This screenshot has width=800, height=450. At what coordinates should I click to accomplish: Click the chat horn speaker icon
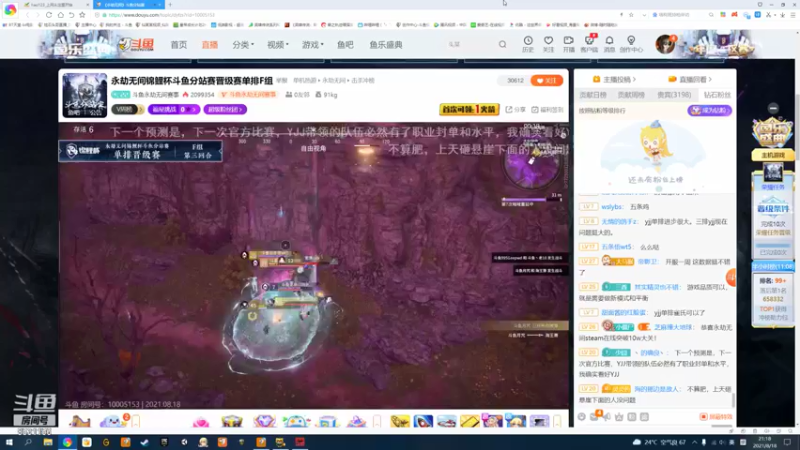click(607, 417)
